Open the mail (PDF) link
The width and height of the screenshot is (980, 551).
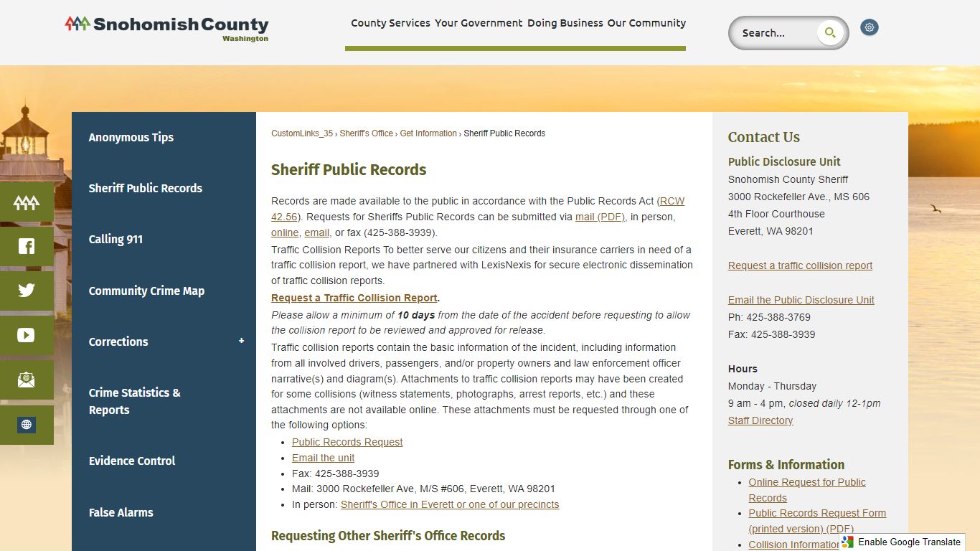(x=600, y=217)
